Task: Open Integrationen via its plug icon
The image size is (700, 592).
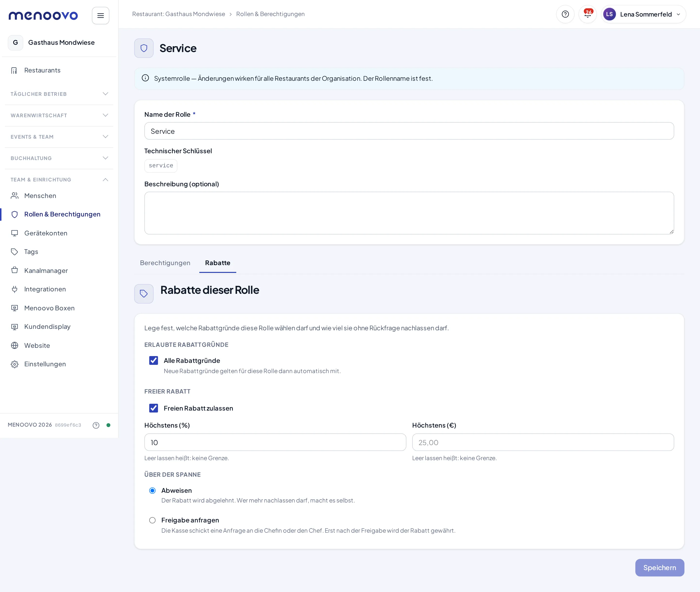Action: point(14,289)
